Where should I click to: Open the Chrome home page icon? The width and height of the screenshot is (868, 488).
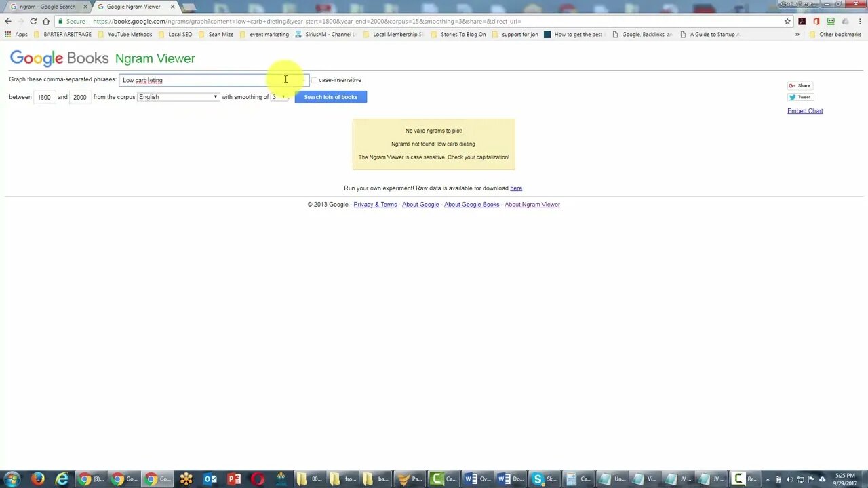(x=46, y=21)
